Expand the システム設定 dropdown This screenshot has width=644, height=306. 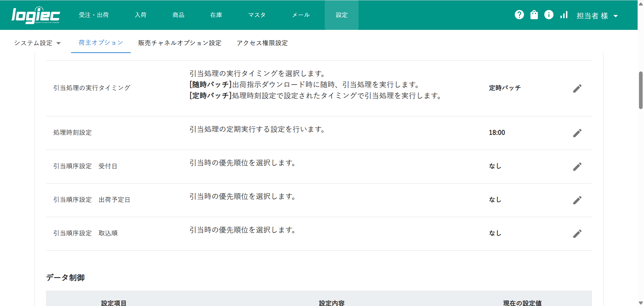37,43
